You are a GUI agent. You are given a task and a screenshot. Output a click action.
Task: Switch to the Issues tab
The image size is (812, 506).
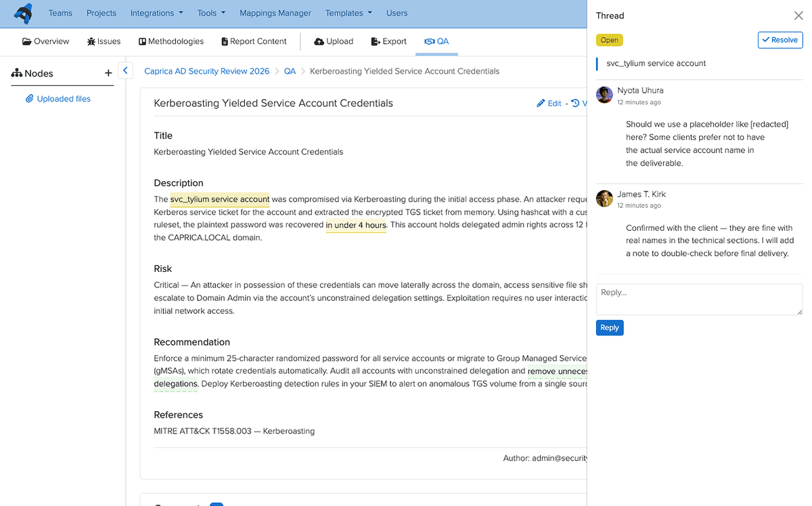coord(104,41)
